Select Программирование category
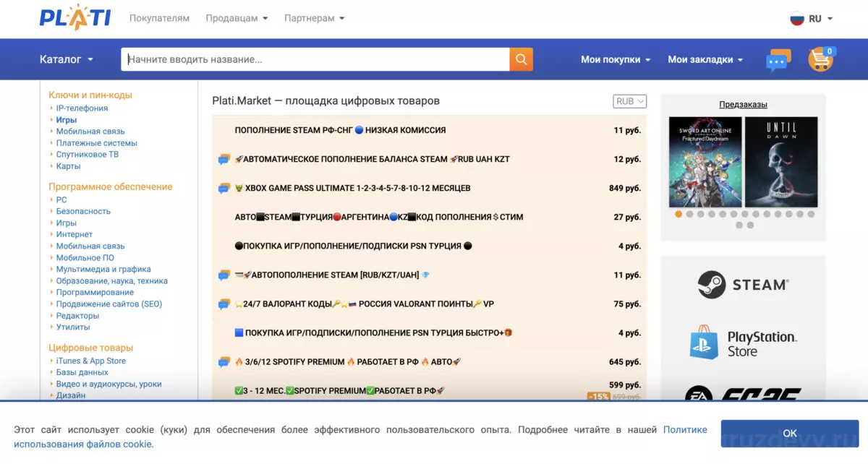The height and width of the screenshot is (464, 868). (95, 293)
